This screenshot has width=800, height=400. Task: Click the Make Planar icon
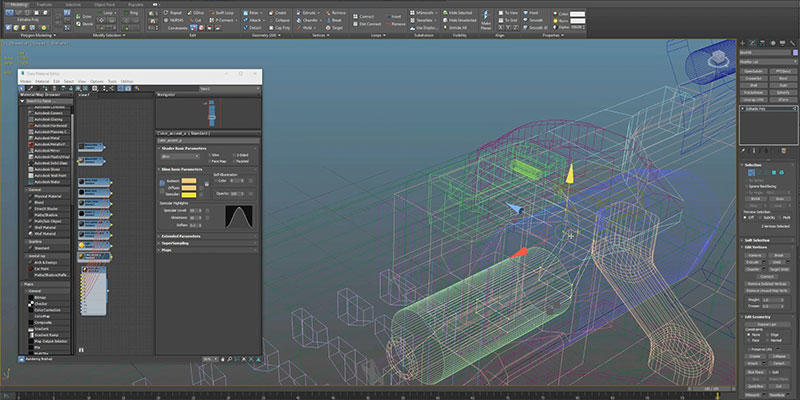pos(484,14)
